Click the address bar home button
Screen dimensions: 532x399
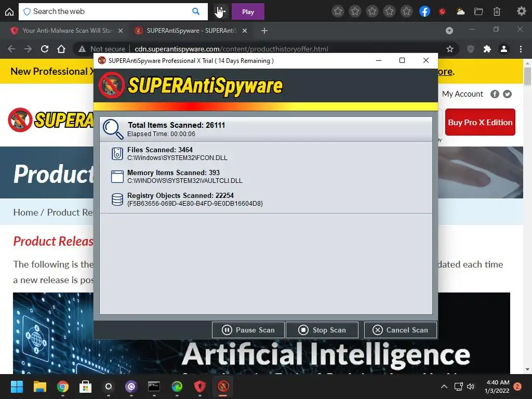click(x=61, y=49)
